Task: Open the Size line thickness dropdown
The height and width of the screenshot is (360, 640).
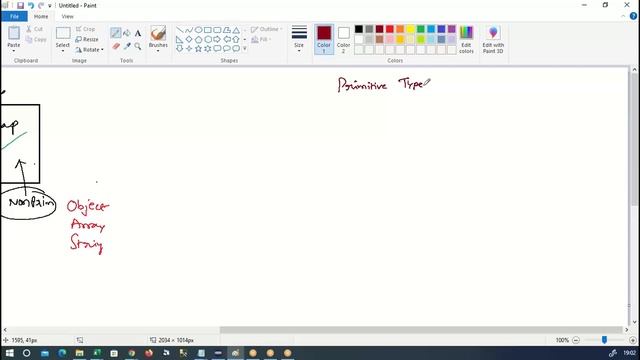Action: [x=299, y=39]
